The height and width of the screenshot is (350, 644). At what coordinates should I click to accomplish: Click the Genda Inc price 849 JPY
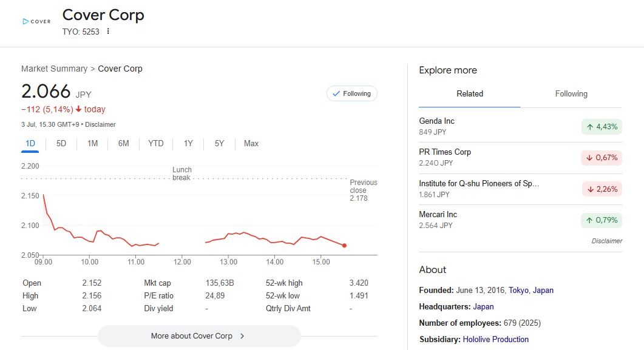[x=433, y=132]
